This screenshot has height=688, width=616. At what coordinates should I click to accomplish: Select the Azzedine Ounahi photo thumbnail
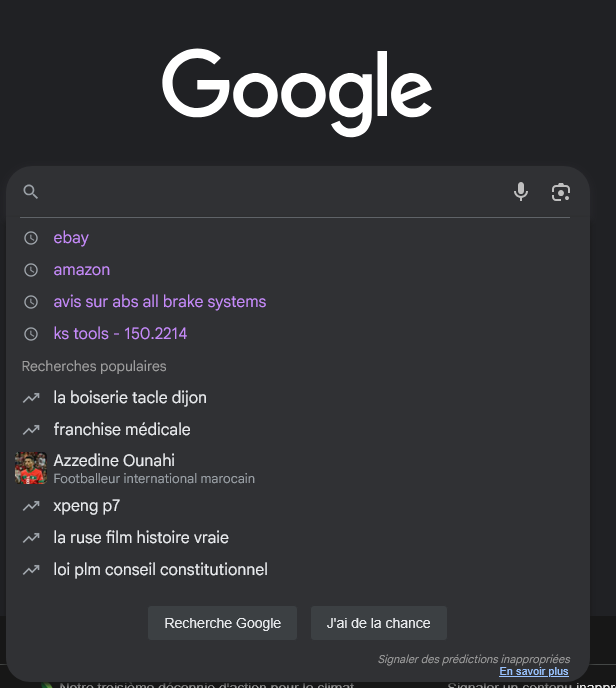(x=31, y=468)
